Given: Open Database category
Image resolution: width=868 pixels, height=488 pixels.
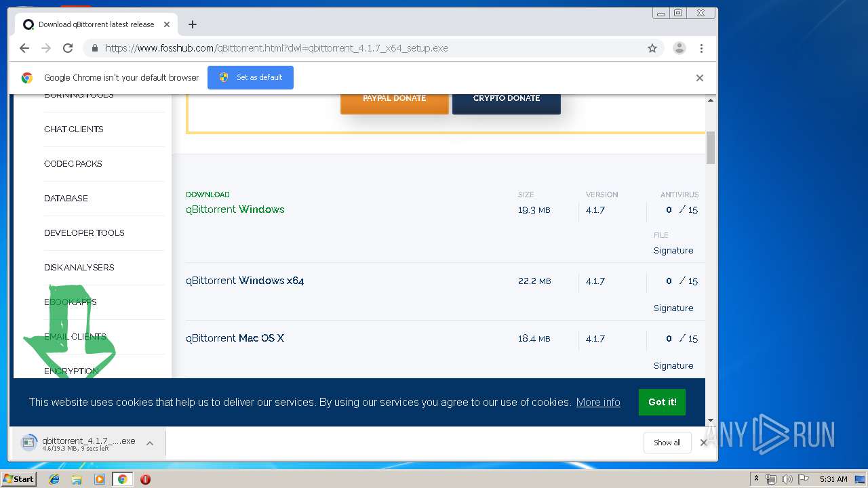Looking at the screenshot, I should pyautogui.click(x=66, y=198).
